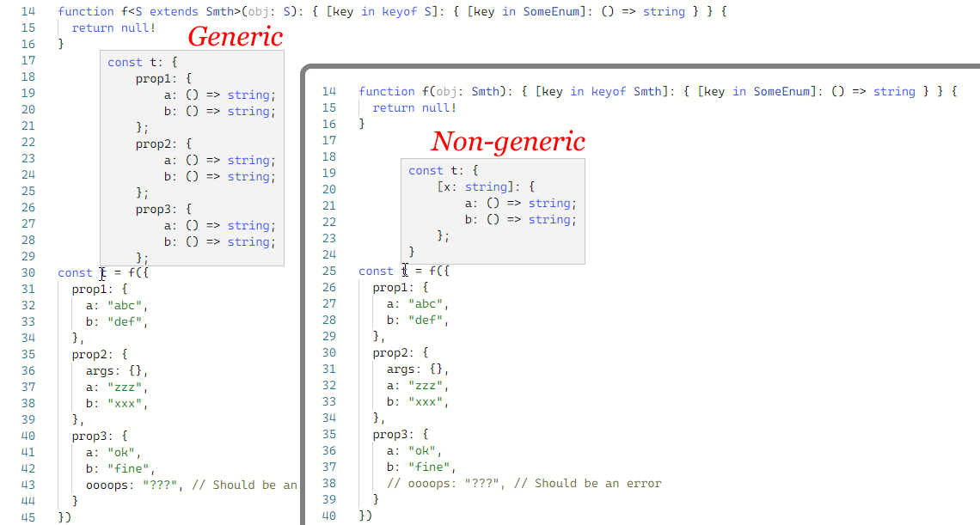Viewport: 980px width, 525px height.
Task: Click the "xxx" string on line 38
Action: pyautogui.click(x=125, y=403)
